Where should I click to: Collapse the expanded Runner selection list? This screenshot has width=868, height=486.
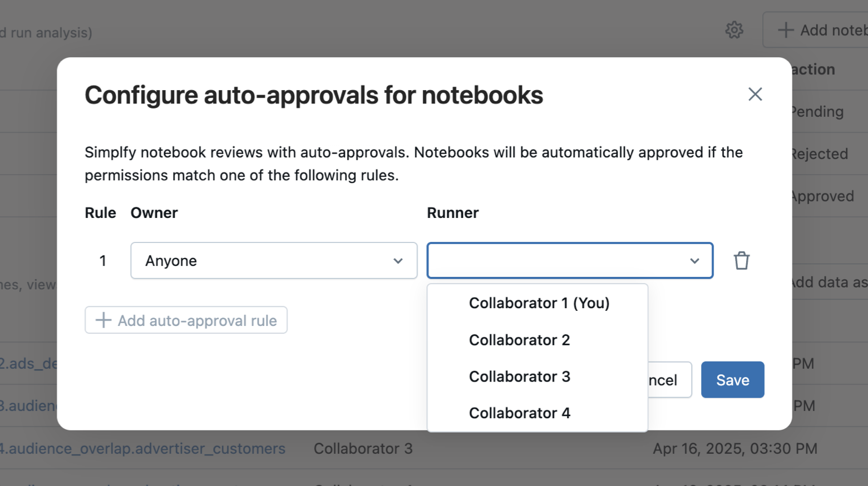(x=694, y=260)
